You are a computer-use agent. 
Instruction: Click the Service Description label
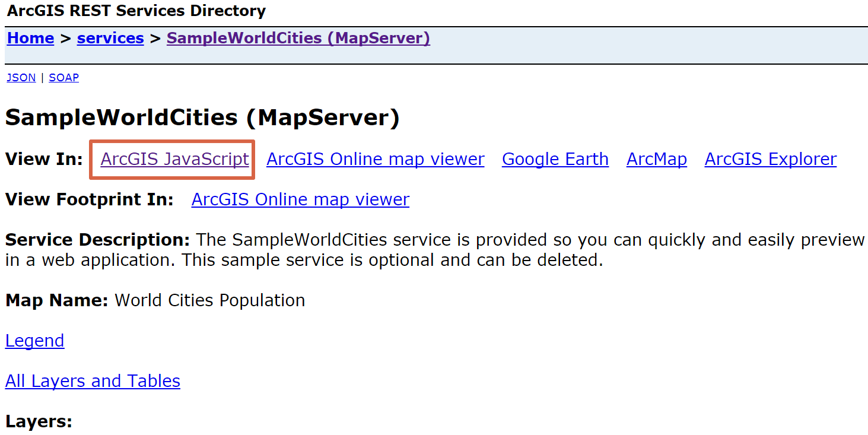(x=98, y=240)
